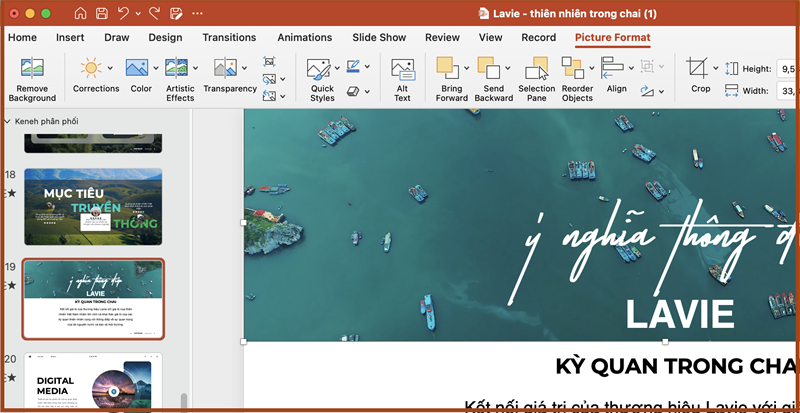
Task: Open the Selection Pane
Action: 536,69
